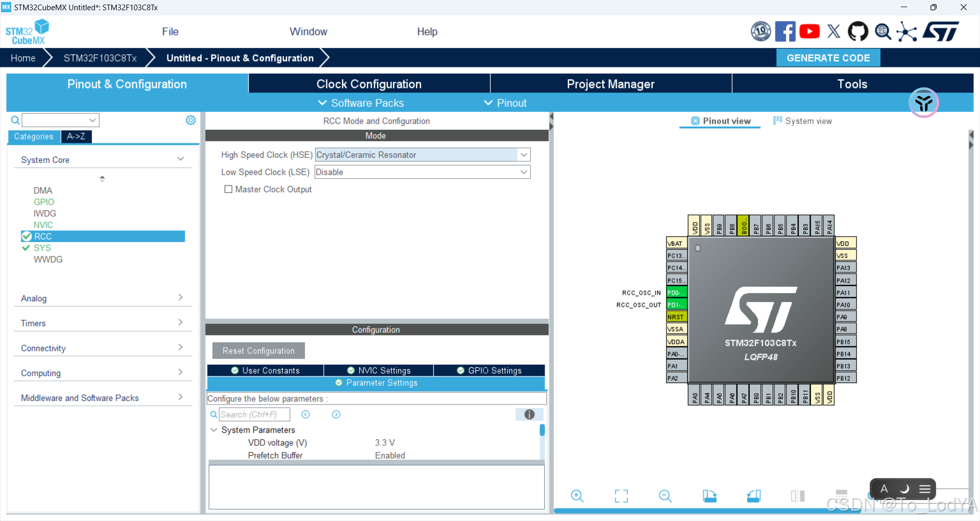Viewport: 980px width, 521px height.
Task: Click the parameter info icon
Action: coord(529,414)
